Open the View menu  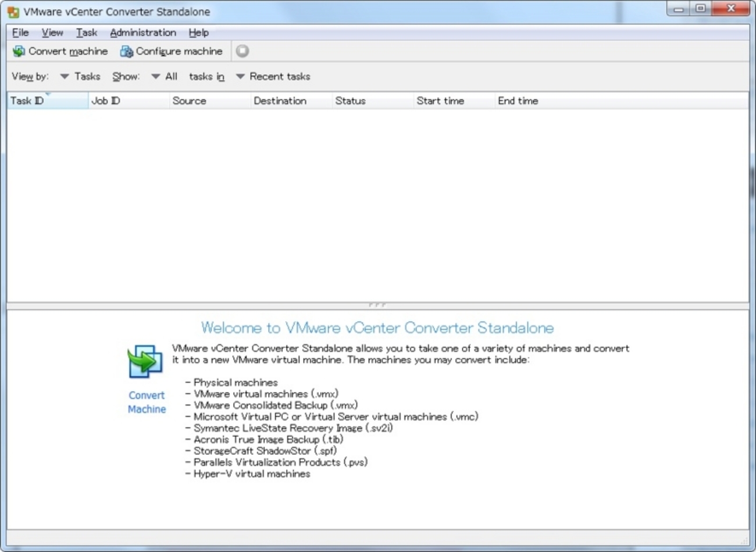(52, 33)
